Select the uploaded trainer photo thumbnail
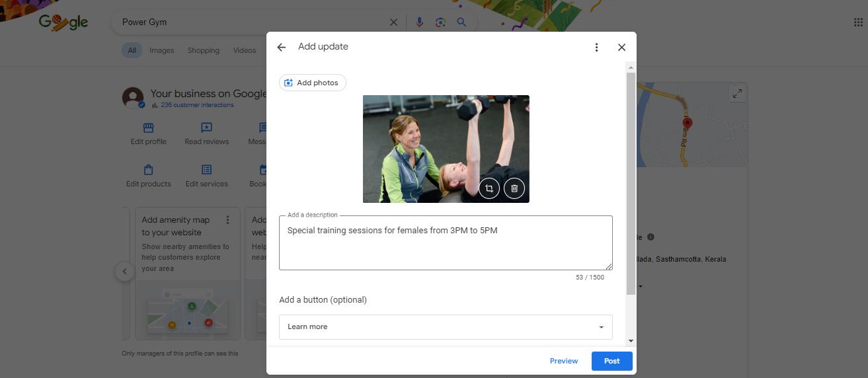The width and height of the screenshot is (868, 378). [446, 149]
